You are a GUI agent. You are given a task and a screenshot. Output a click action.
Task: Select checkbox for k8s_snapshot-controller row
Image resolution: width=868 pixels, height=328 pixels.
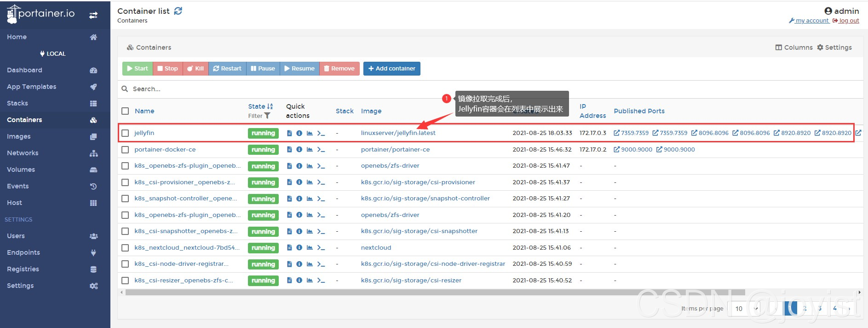click(125, 199)
